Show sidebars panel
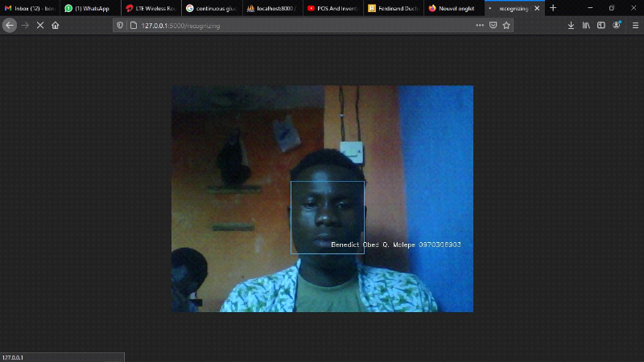 pyautogui.click(x=601, y=26)
